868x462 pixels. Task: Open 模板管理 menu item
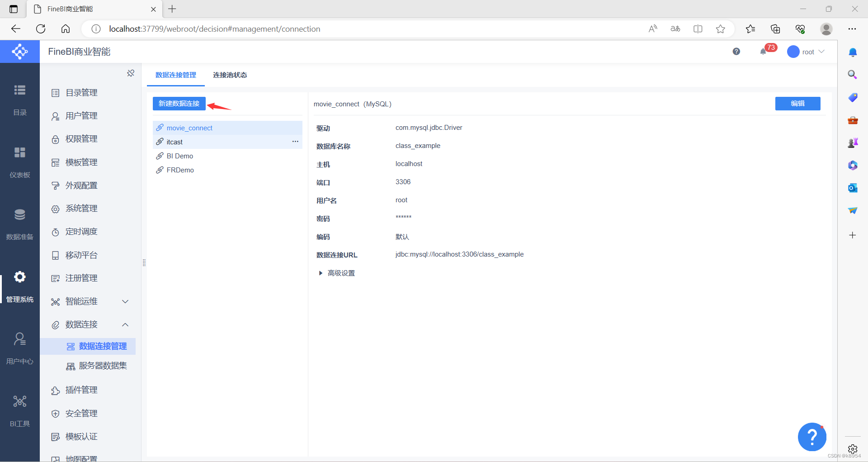click(81, 162)
